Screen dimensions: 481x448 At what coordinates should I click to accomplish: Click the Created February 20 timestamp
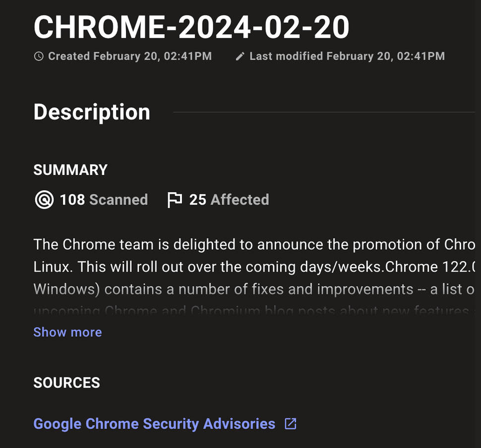pyautogui.click(x=130, y=56)
